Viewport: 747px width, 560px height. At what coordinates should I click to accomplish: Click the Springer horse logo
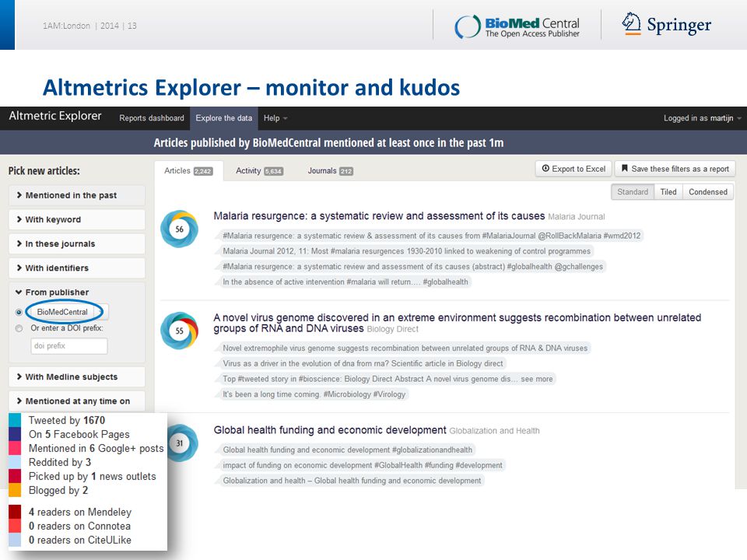(632, 24)
